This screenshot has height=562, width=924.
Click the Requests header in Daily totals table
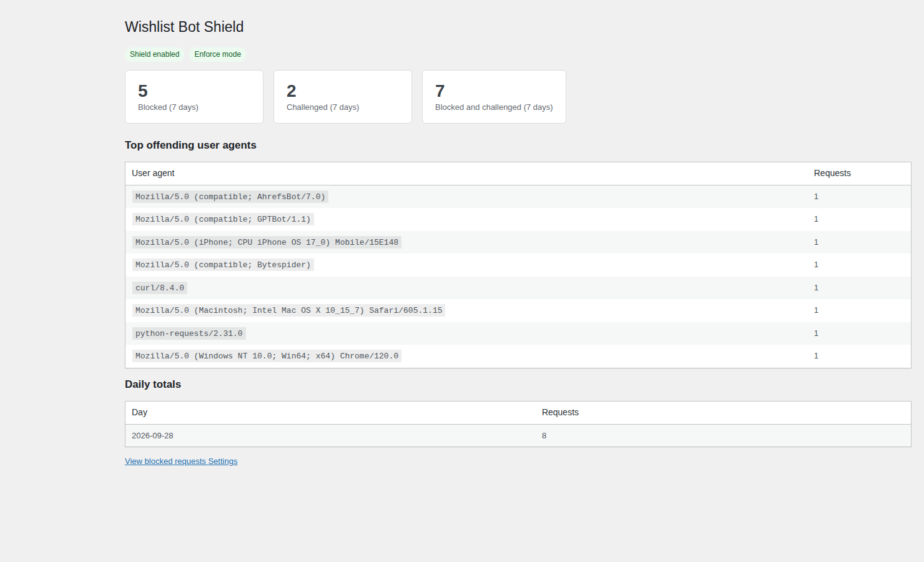point(560,412)
